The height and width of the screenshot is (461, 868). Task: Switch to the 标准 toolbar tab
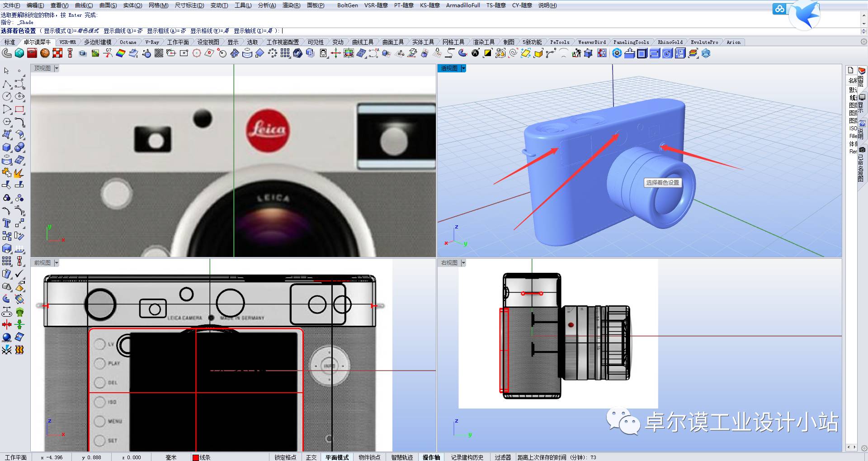(x=10, y=42)
